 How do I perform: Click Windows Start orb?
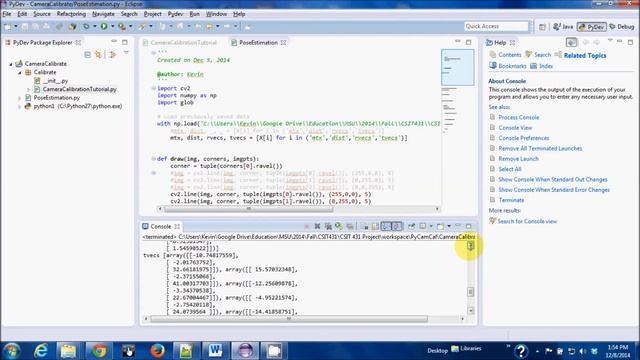point(11,351)
